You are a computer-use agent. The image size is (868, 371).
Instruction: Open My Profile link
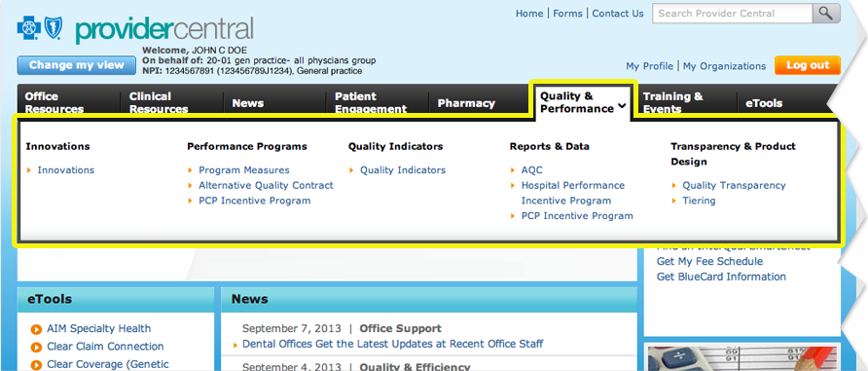point(649,66)
